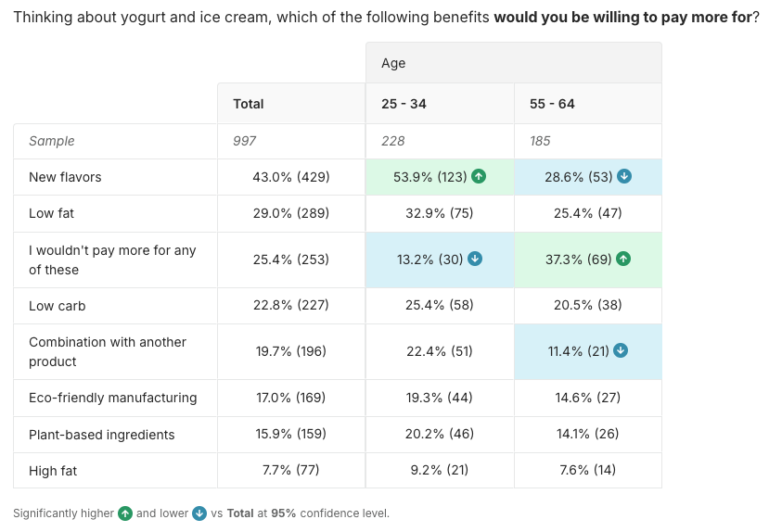Click green up arrow in 25 - 34 New flavors cell

pos(479,176)
